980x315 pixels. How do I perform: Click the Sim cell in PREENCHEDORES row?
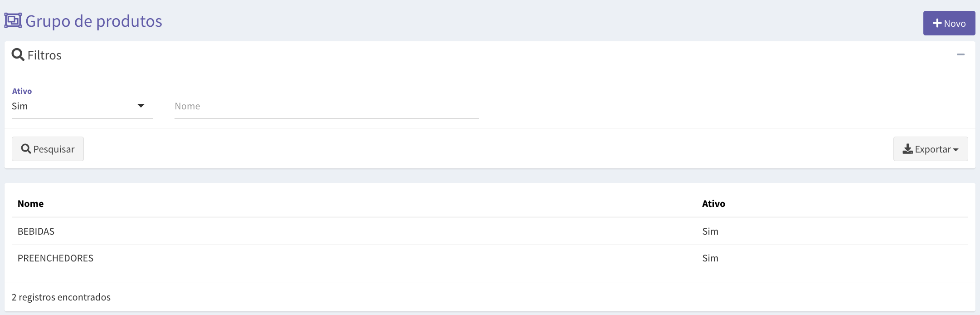[x=710, y=258]
